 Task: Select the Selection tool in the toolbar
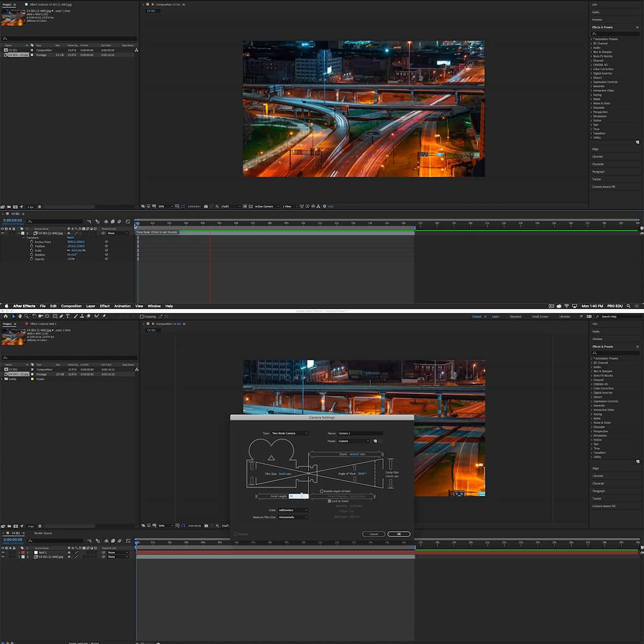(13, 316)
